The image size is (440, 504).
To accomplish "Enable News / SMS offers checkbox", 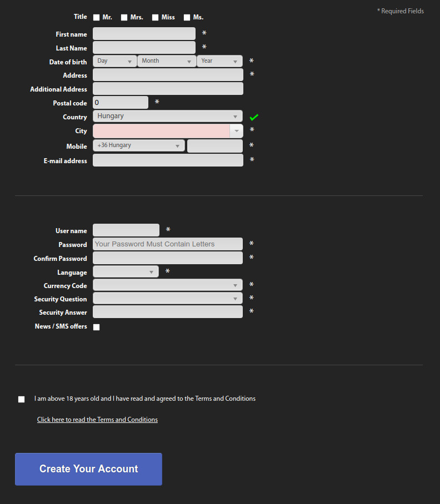I will pos(97,327).
